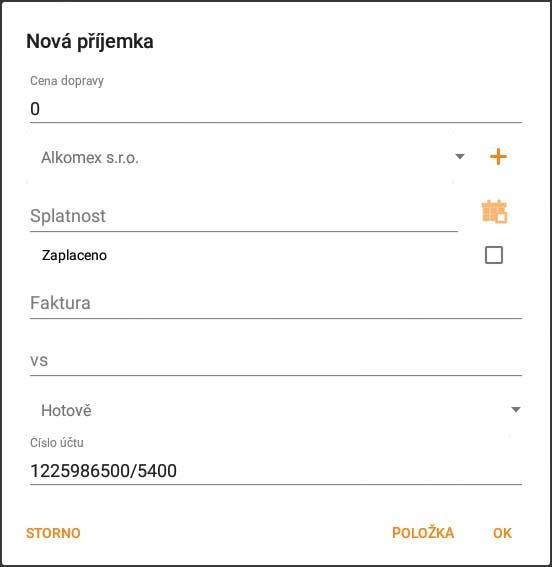This screenshot has width=552, height=567.
Task: Confirm the receipt with OK
Action: pyautogui.click(x=502, y=533)
